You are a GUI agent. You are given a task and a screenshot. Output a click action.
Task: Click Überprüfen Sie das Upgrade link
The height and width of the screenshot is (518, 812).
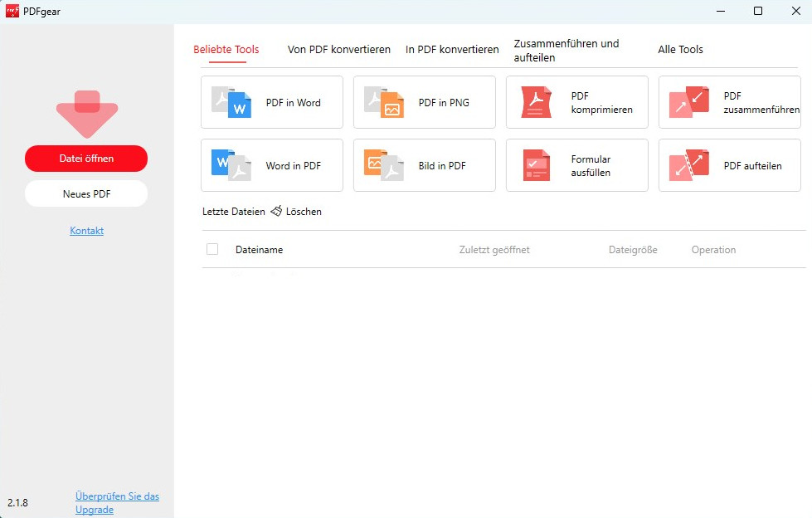tap(117, 501)
